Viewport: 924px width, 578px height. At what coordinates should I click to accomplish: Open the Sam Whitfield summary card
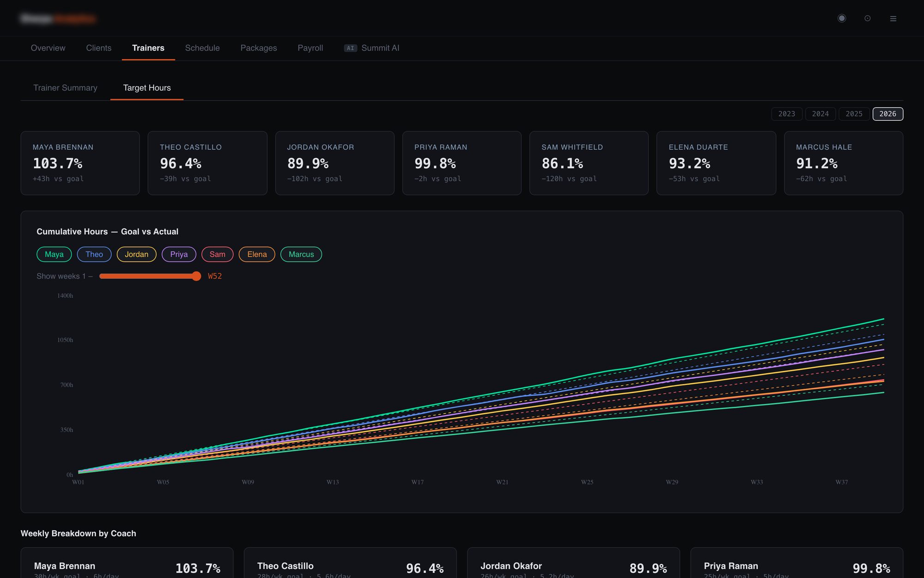[x=589, y=163]
